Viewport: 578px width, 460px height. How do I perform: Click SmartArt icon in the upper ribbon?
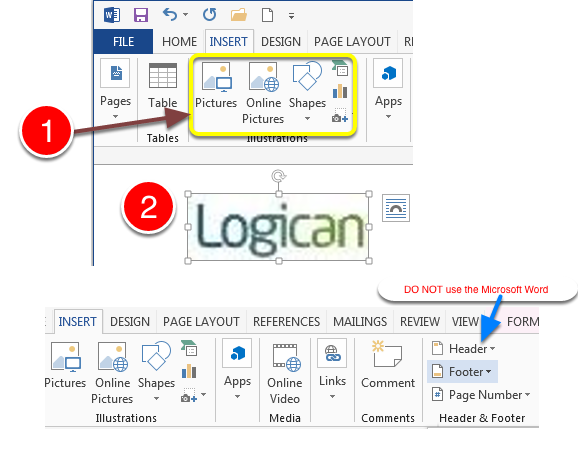[340, 68]
